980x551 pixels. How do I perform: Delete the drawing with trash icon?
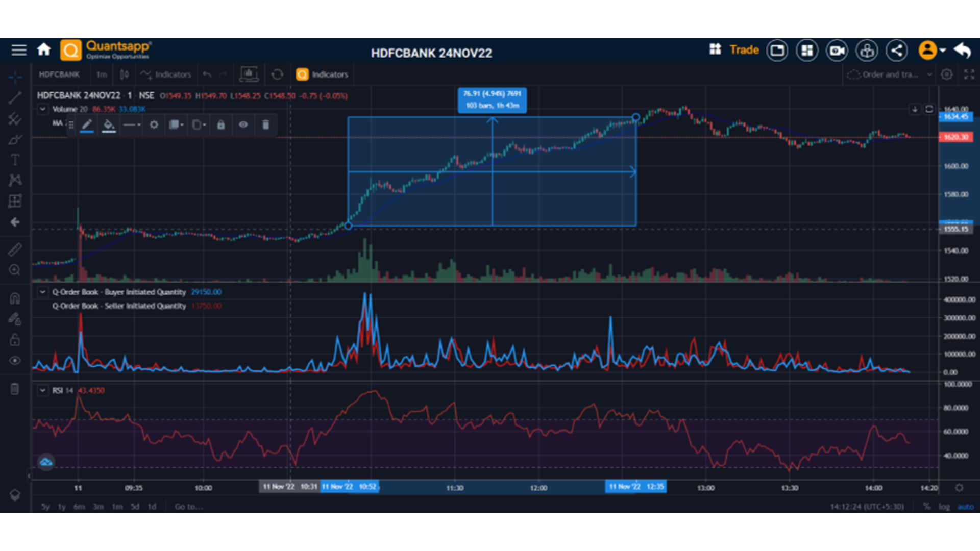pyautogui.click(x=265, y=125)
